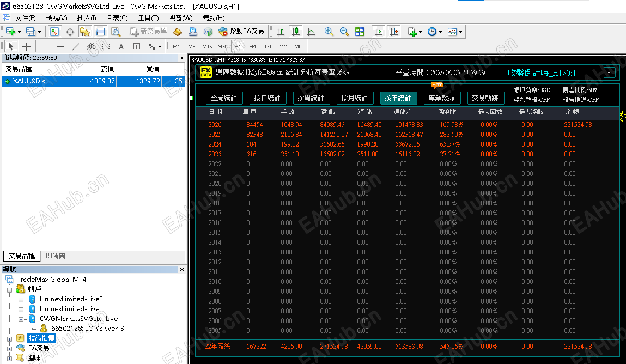Image resolution: width=626 pixels, height=364 pixels.
Task: Open the 文件(F) menu
Action: (x=26, y=18)
